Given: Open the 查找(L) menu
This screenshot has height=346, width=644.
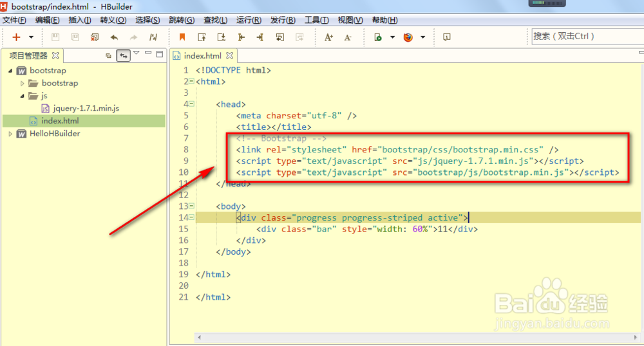Looking at the screenshot, I should click(x=215, y=20).
